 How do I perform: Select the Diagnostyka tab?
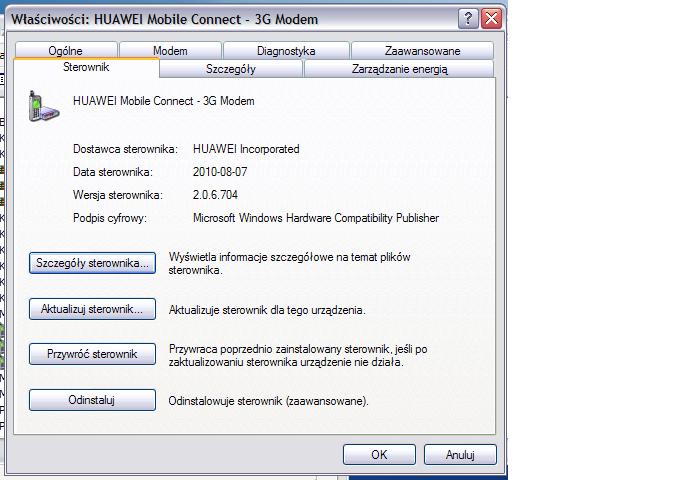point(286,51)
